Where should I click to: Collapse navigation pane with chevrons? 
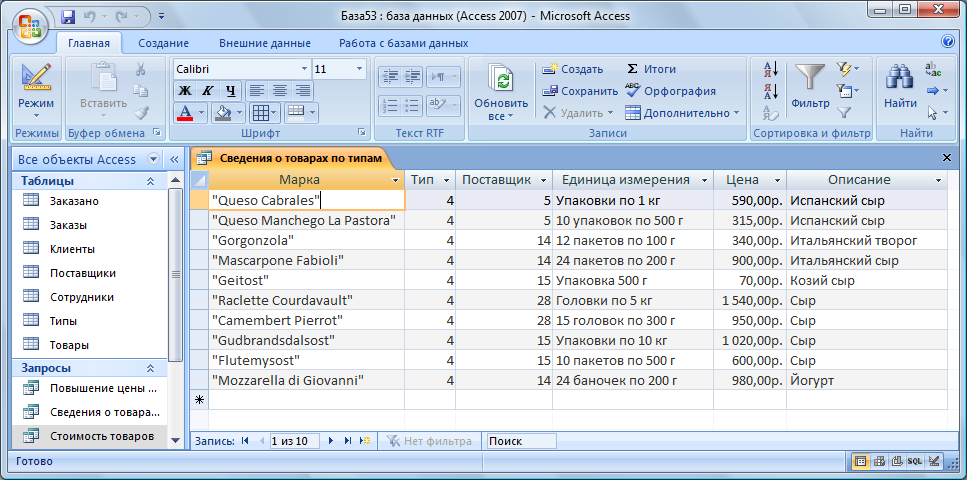(174, 159)
